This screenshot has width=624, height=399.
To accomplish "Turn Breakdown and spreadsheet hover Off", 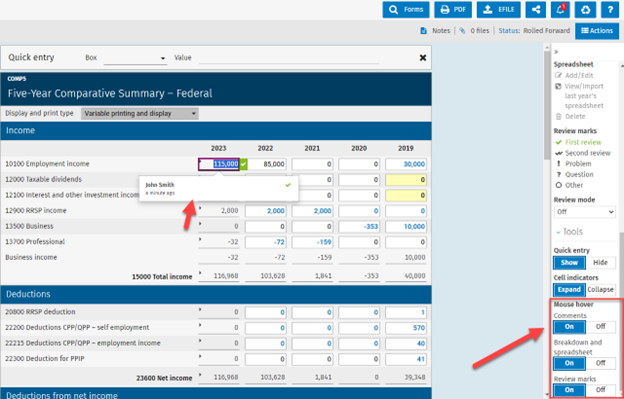I will [601, 363].
